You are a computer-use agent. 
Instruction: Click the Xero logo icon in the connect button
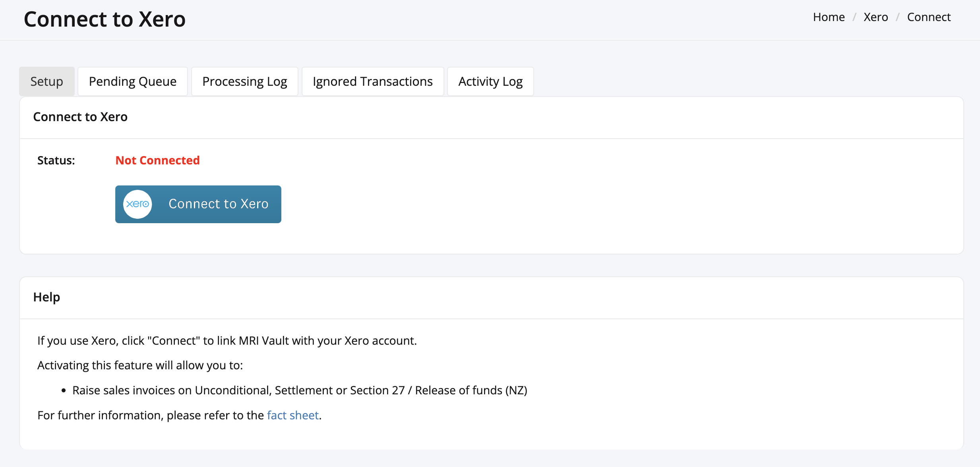(x=138, y=204)
